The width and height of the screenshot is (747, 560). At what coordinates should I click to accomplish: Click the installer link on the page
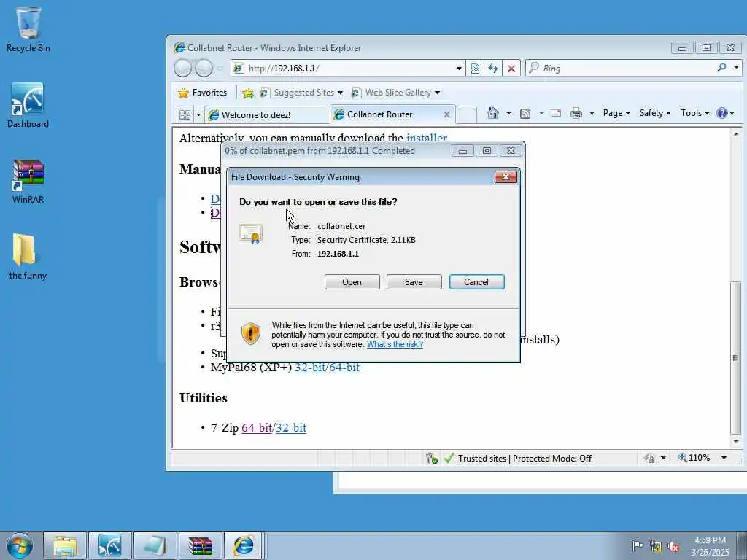pos(427,138)
